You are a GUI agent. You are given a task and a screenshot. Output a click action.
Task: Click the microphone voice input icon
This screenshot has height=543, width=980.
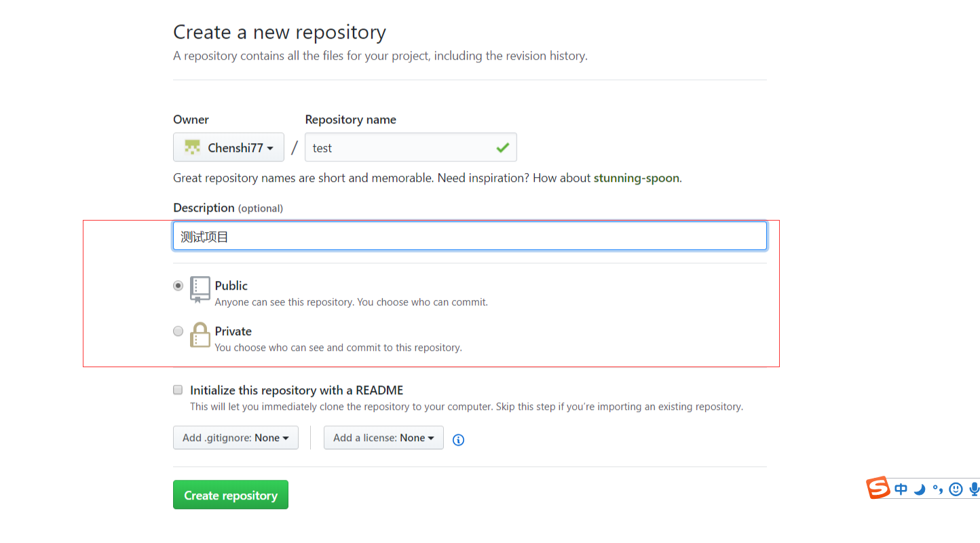974,489
